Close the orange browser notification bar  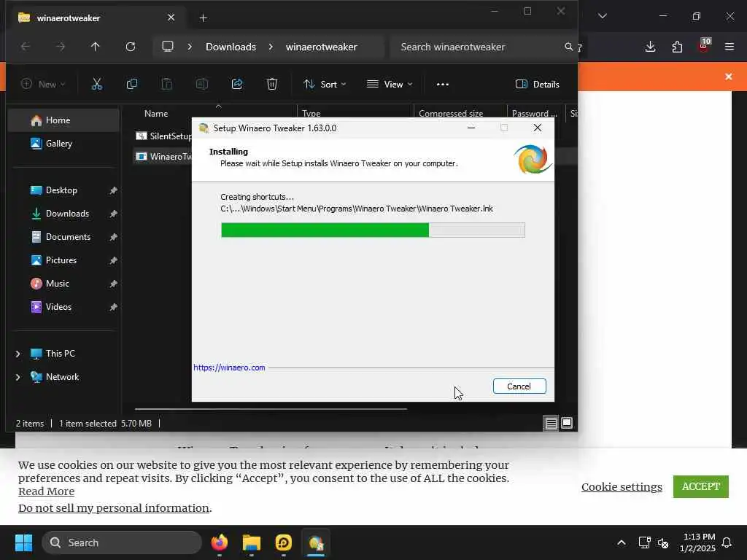[729, 77]
